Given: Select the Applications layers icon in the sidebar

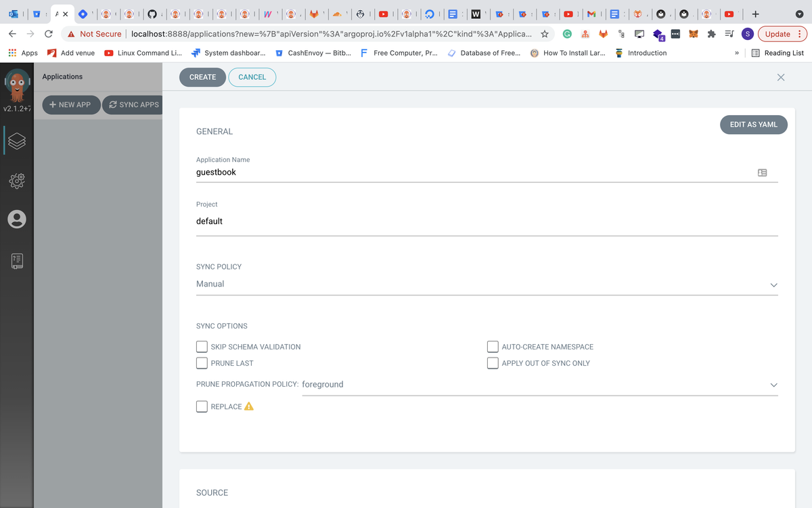Looking at the screenshot, I should click(17, 141).
